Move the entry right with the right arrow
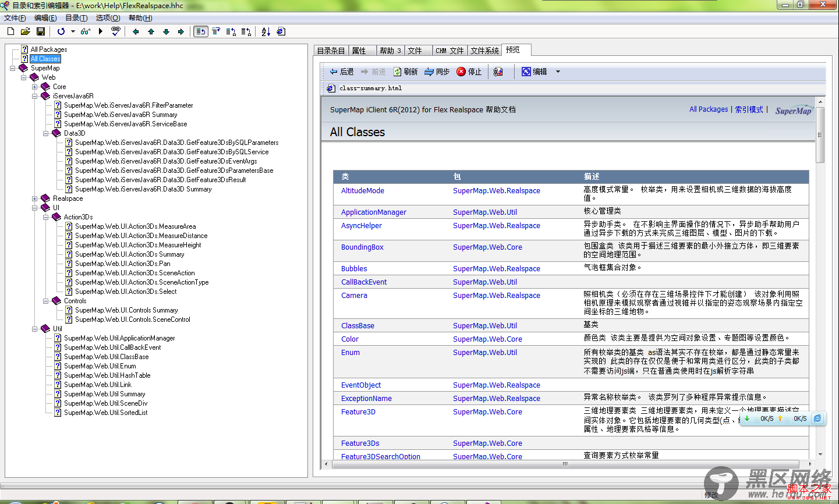The width and height of the screenshot is (839, 504). pos(181,31)
